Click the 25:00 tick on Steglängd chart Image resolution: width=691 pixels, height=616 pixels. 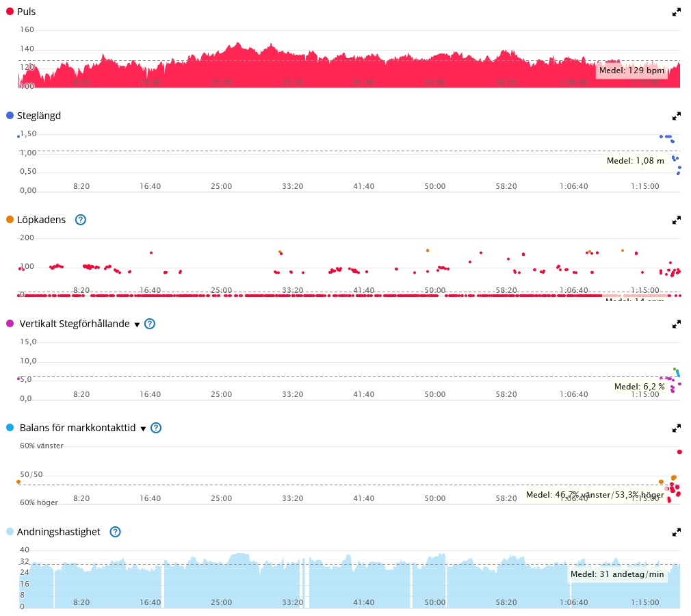(x=221, y=187)
